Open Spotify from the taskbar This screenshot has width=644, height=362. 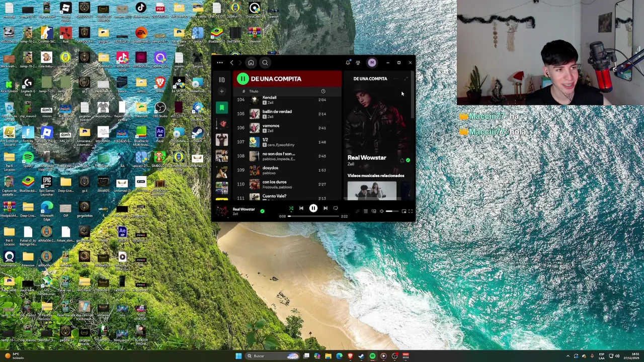tap(372, 356)
